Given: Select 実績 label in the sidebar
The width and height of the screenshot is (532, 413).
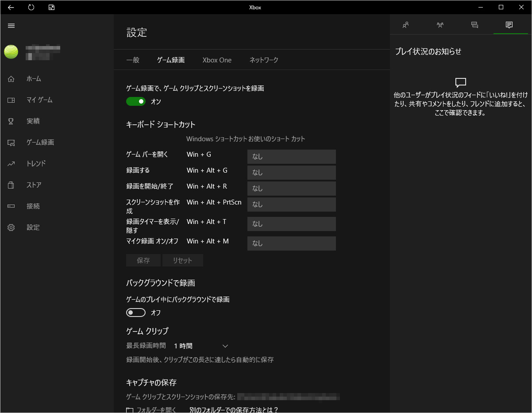Looking at the screenshot, I should [33, 121].
